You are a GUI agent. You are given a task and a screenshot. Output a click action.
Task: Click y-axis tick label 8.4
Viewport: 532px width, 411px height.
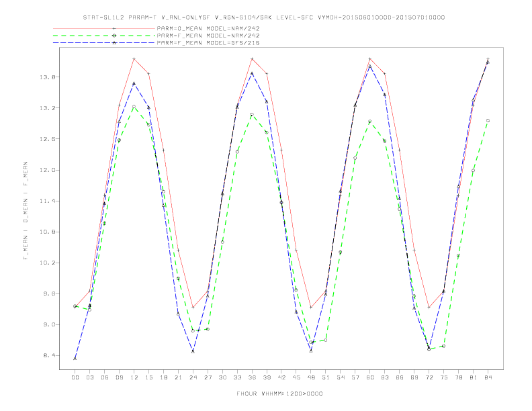49,356
